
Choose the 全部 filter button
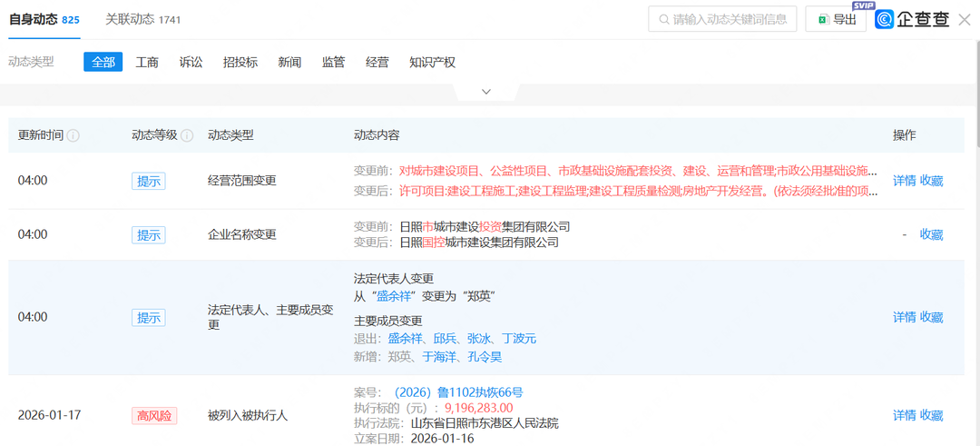pyautogui.click(x=103, y=62)
